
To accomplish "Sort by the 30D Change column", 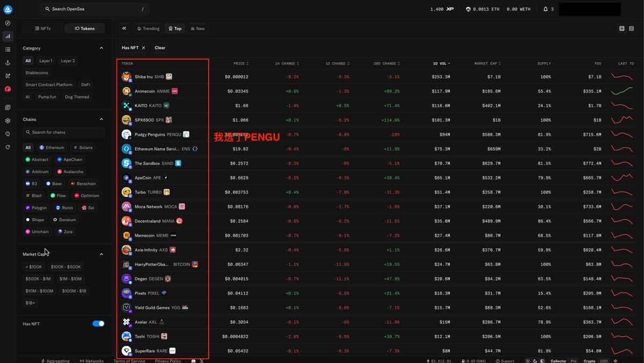I will pos(386,63).
